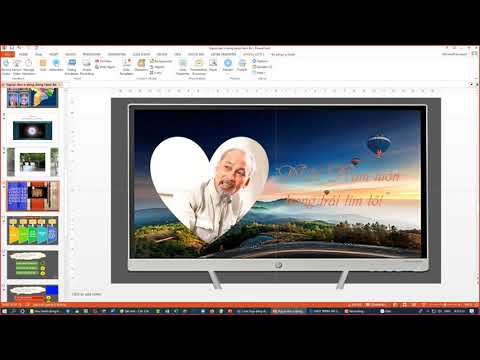Viewport: 480px width, 360px height.
Task: Select the iSpring Suite 9 tab
Action: 253,54
